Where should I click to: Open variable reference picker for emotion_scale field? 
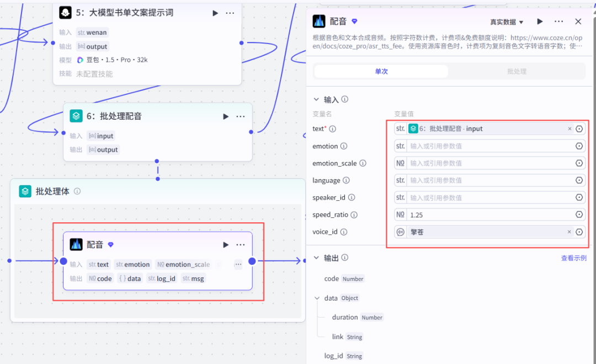(579, 163)
